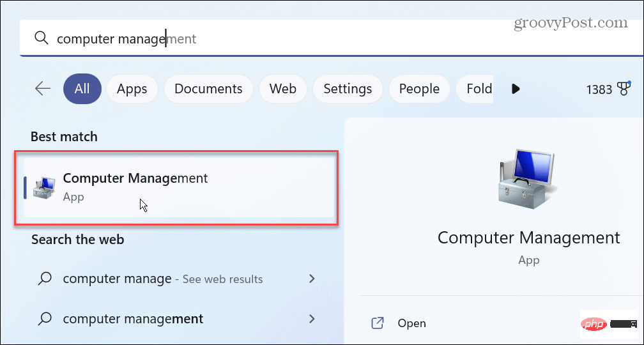Click the Computer Management toolbox icon in results

pos(43,188)
